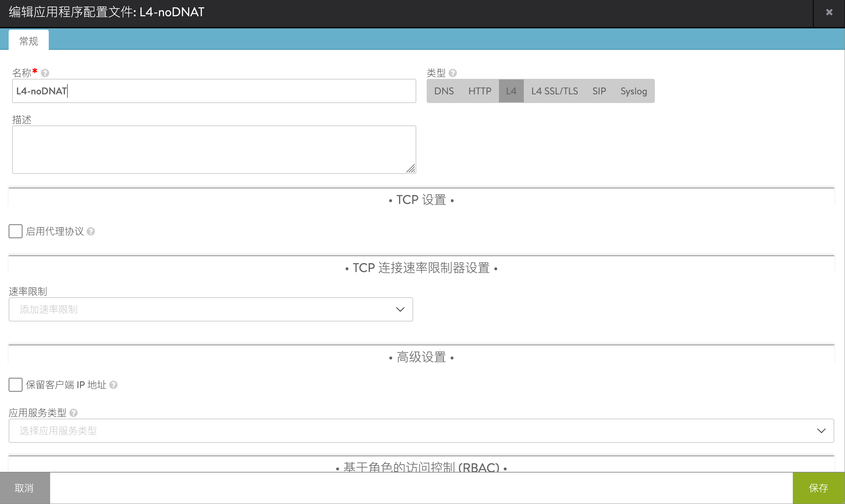This screenshot has width=845, height=504.
Task: Click inside the 描述 text area
Action: (214, 150)
